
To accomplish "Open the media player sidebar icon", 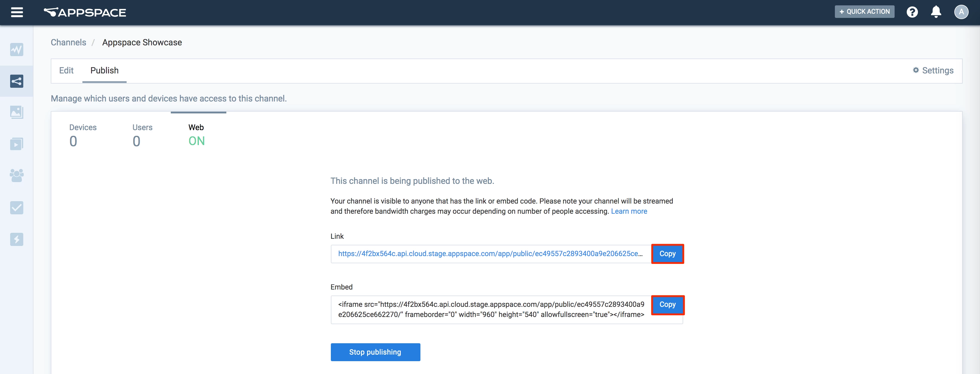I will (17, 144).
